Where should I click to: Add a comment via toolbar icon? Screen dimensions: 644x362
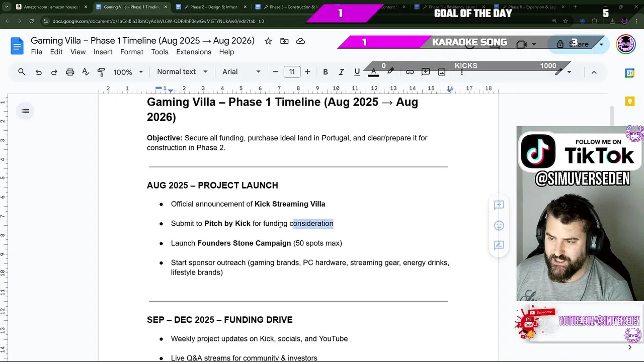pos(426,72)
